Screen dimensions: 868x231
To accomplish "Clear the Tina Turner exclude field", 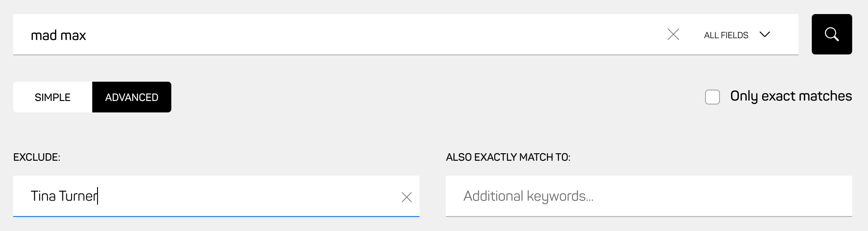I will point(406,197).
